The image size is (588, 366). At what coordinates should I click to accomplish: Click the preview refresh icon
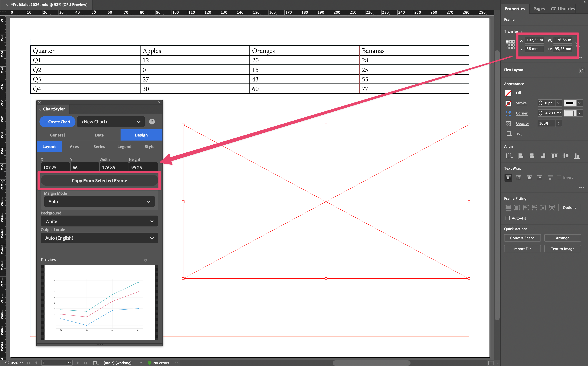coord(145,260)
